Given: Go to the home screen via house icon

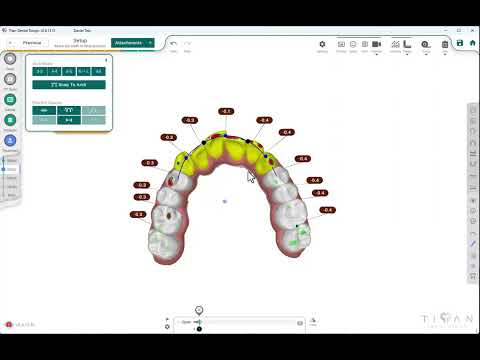Looking at the screenshot, I should (472, 43).
